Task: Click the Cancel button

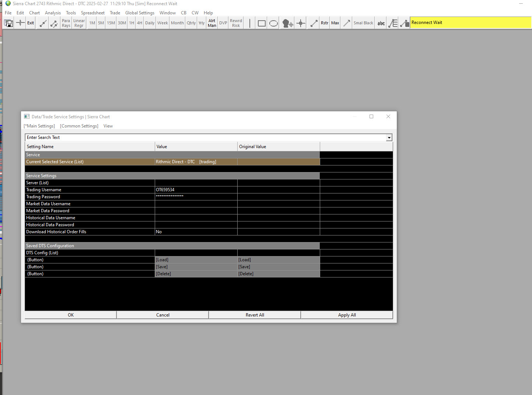Action: coord(163,315)
